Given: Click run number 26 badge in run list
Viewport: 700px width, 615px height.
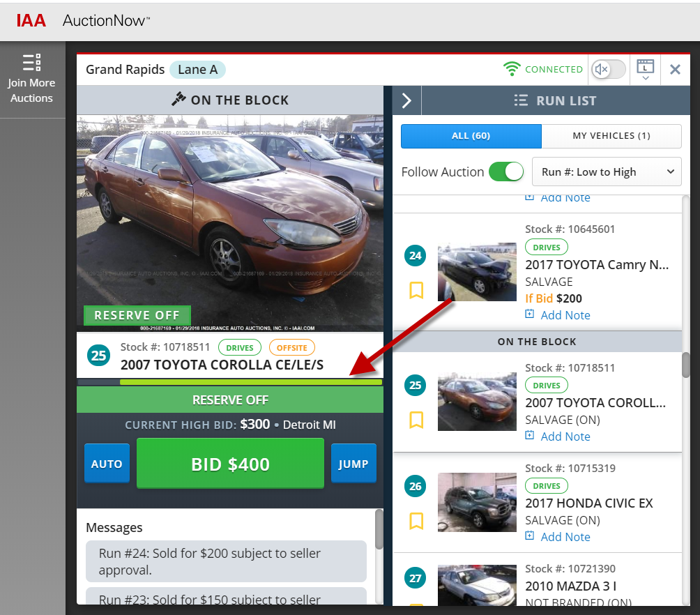Looking at the screenshot, I should [415, 487].
